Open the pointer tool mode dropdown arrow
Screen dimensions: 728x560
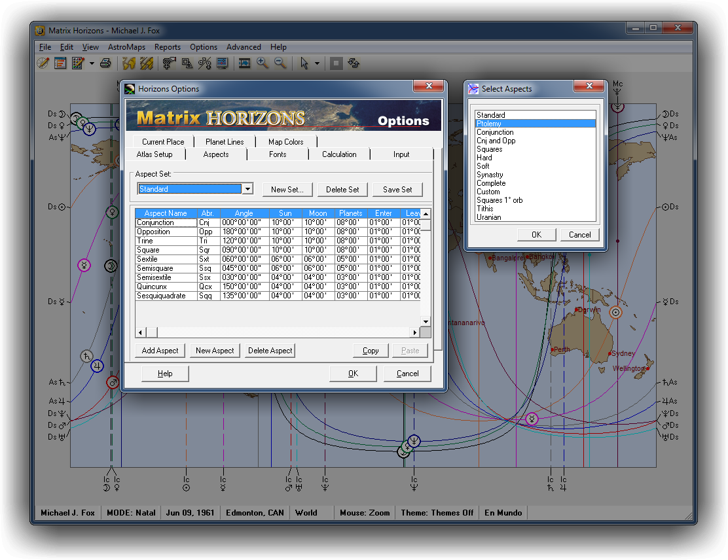(317, 63)
